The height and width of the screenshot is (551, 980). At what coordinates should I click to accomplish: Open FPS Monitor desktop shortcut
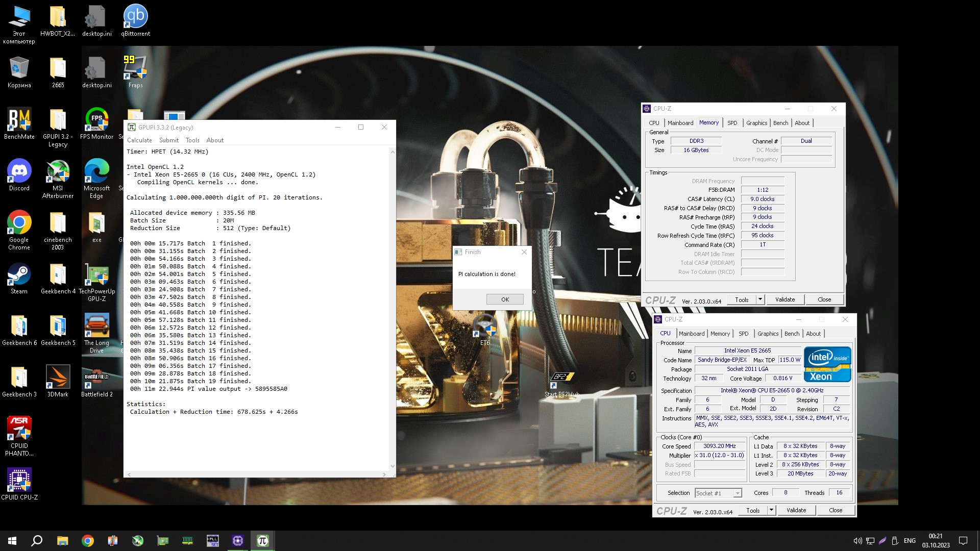pyautogui.click(x=96, y=123)
